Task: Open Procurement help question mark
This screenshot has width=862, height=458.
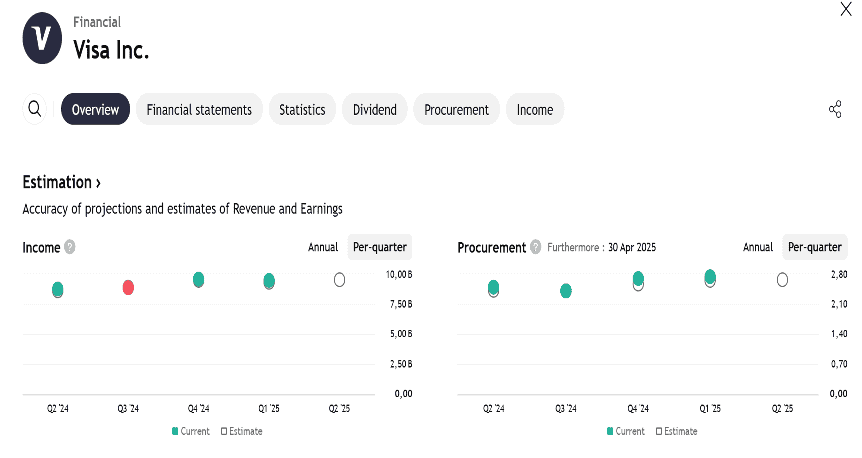Action: [x=535, y=247]
